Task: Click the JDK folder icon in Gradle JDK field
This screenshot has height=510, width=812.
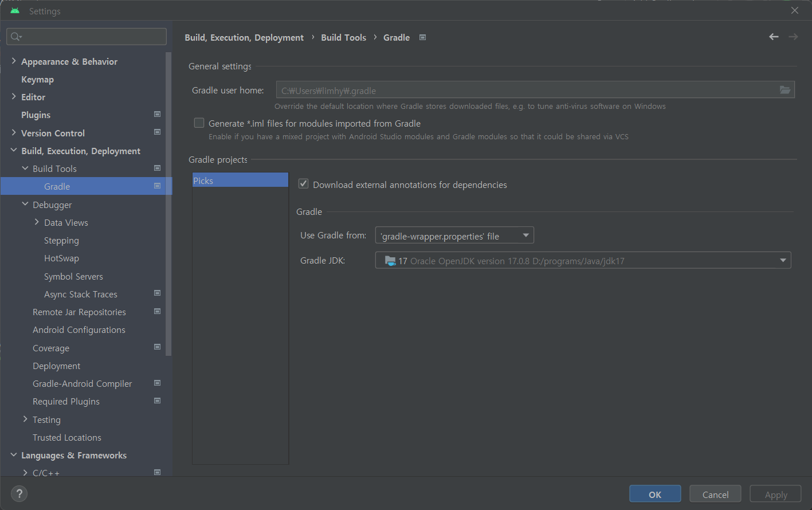Action: pyautogui.click(x=390, y=261)
